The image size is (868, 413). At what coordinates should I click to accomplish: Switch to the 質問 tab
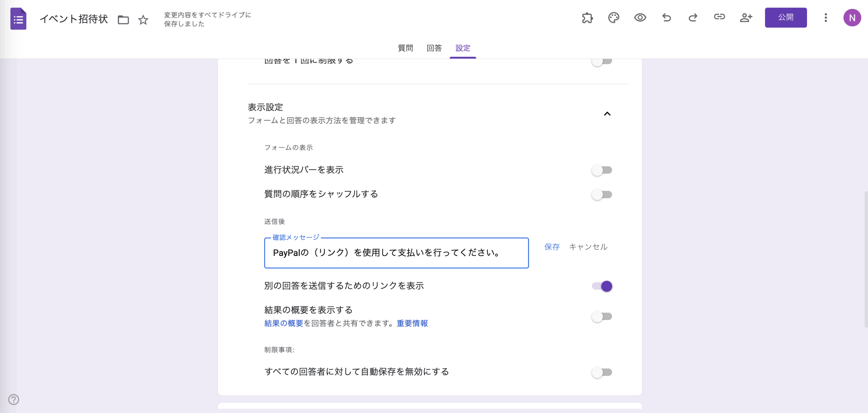coord(405,48)
